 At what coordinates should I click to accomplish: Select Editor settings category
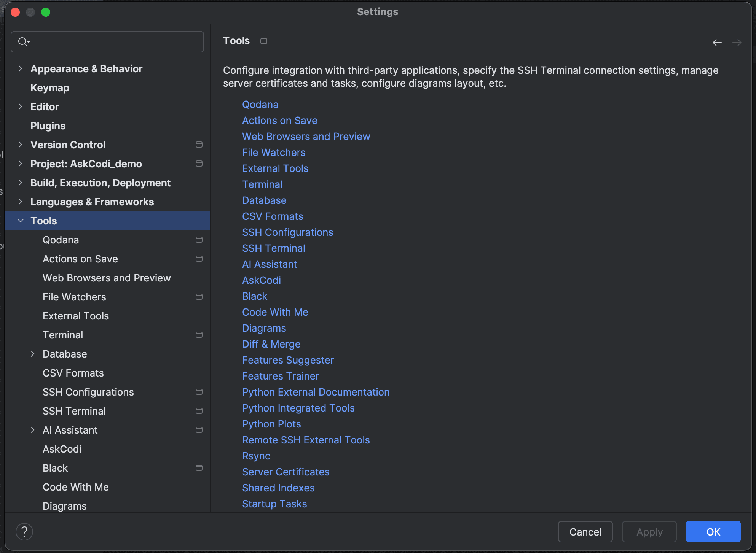(44, 106)
